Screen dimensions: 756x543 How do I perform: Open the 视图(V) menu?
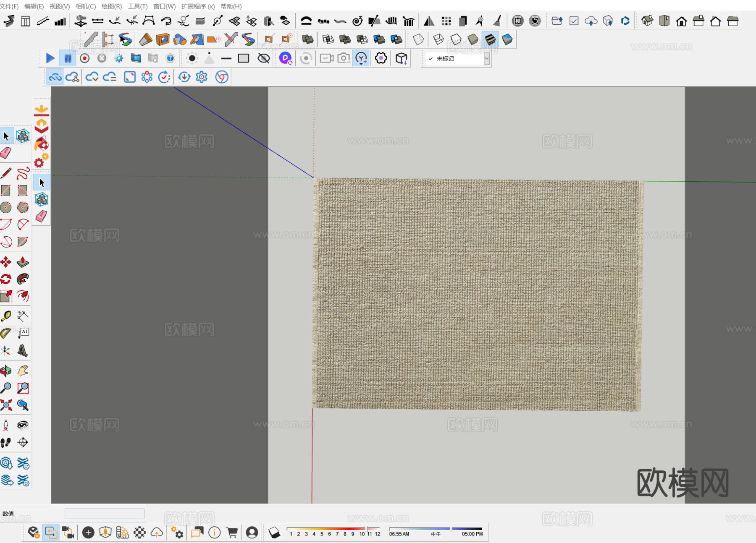pos(60,6)
